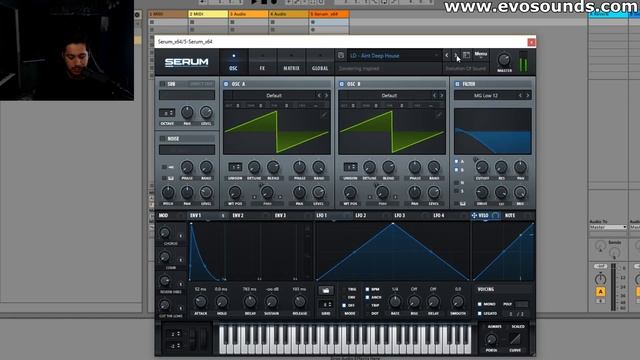Click the VELO drag-source crosshair icon
Viewport: 640px width, 360px height.
[x=474, y=215]
